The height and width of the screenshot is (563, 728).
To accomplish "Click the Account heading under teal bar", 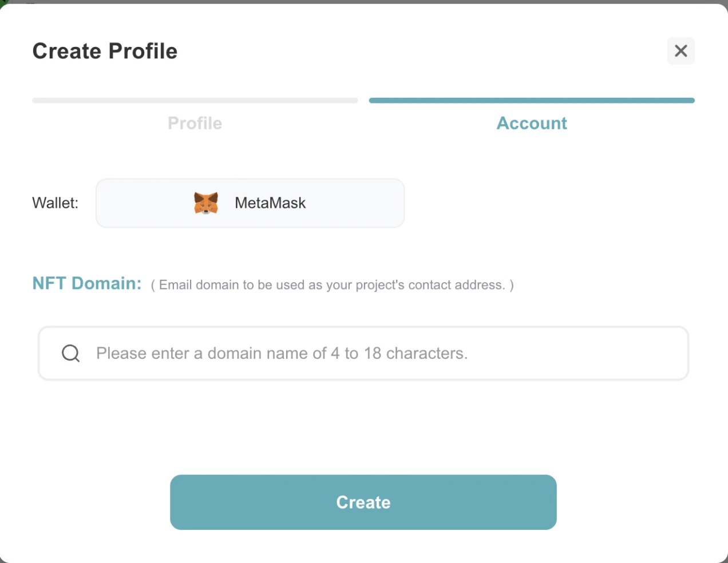I will [x=532, y=123].
